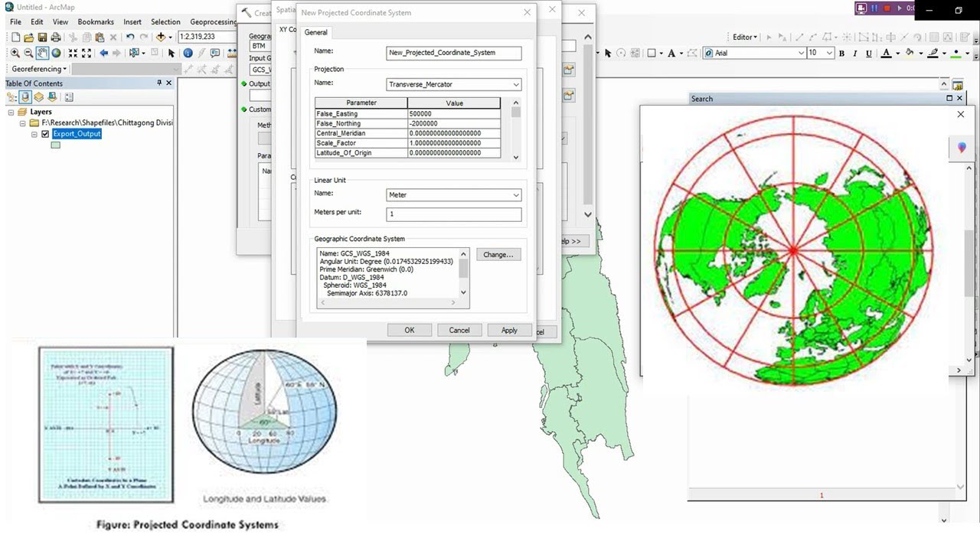Click Change... for the Geographic Coordinate System

pyautogui.click(x=498, y=255)
